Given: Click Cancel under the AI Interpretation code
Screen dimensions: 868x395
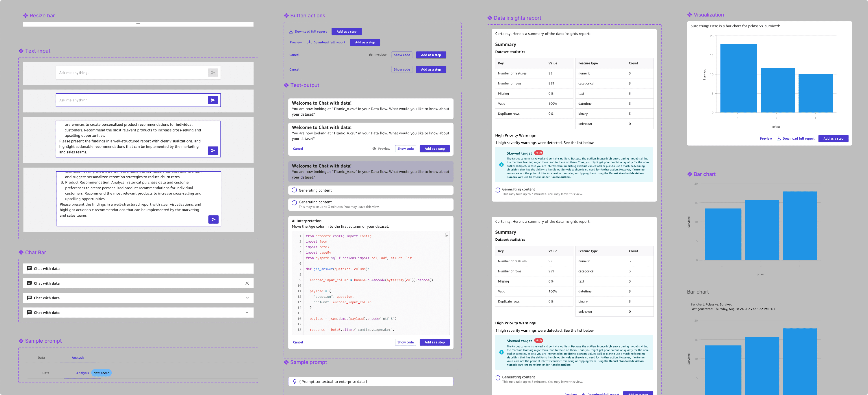Looking at the screenshot, I should point(298,342).
